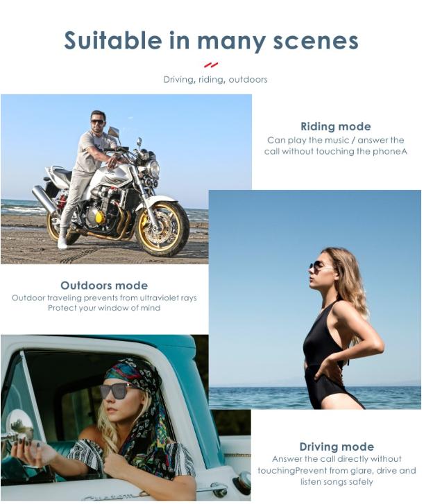Click the 'Riding mode' heading
The image size is (424, 504).
pos(336,126)
